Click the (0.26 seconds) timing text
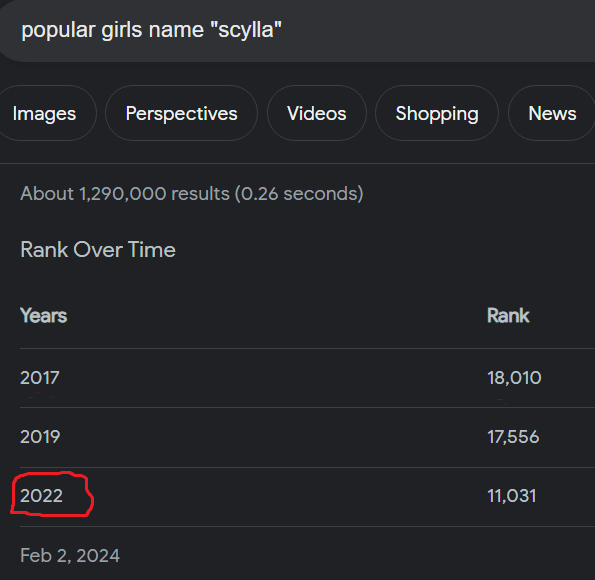Image resolution: width=595 pixels, height=580 pixels. point(299,194)
